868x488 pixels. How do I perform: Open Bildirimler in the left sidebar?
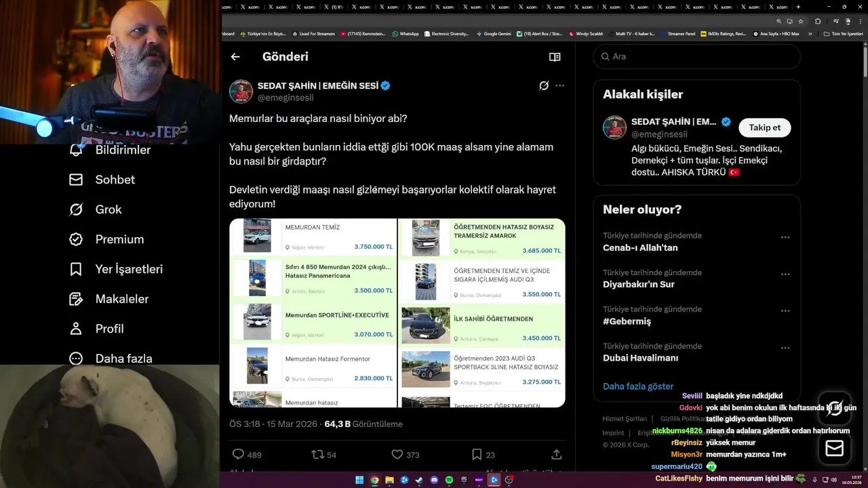(110, 150)
